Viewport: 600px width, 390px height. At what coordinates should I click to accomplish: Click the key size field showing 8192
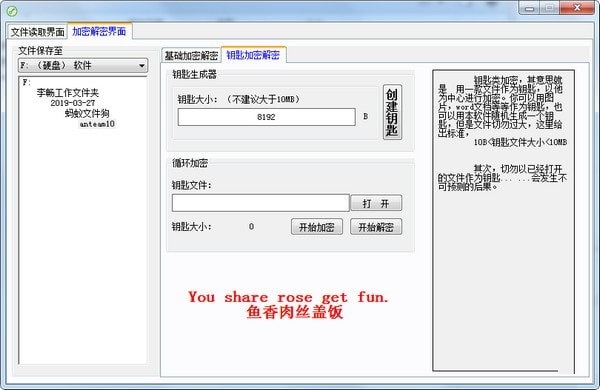click(x=266, y=117)
